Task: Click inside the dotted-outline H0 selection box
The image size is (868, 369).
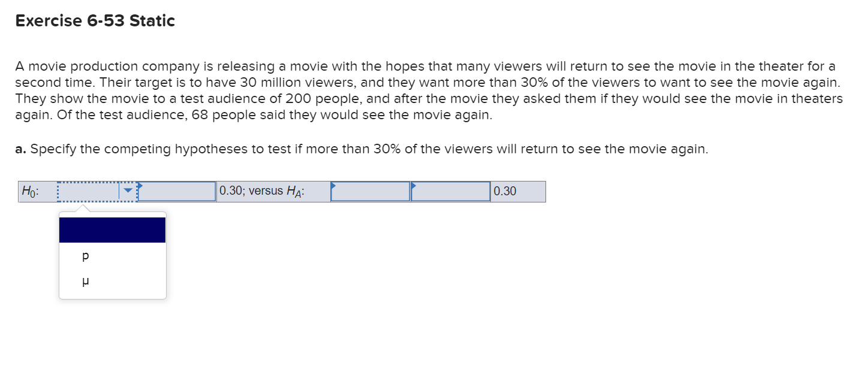Action: pos(87,190)
